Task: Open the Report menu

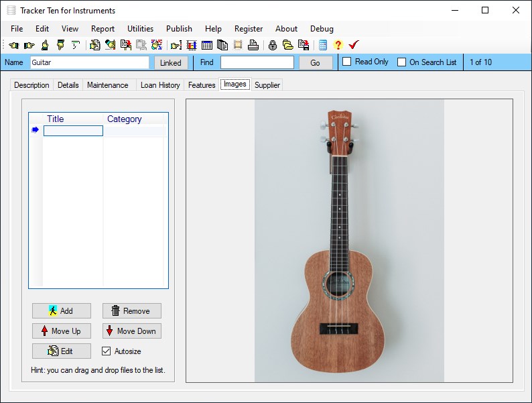Action: tap(103, 29)
